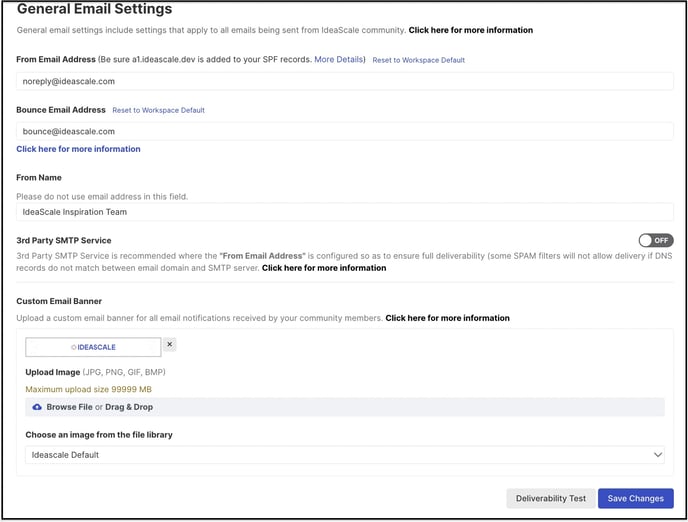Image resolution: width=688 pixels, height=522 pixels.
Task: Remove the uploaded IdeaScale banner image
Action: (x=170, y=345)
